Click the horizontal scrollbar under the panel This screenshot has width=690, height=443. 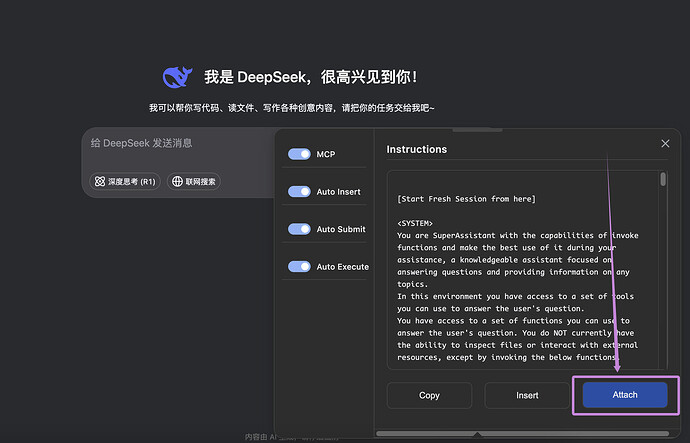522,434
